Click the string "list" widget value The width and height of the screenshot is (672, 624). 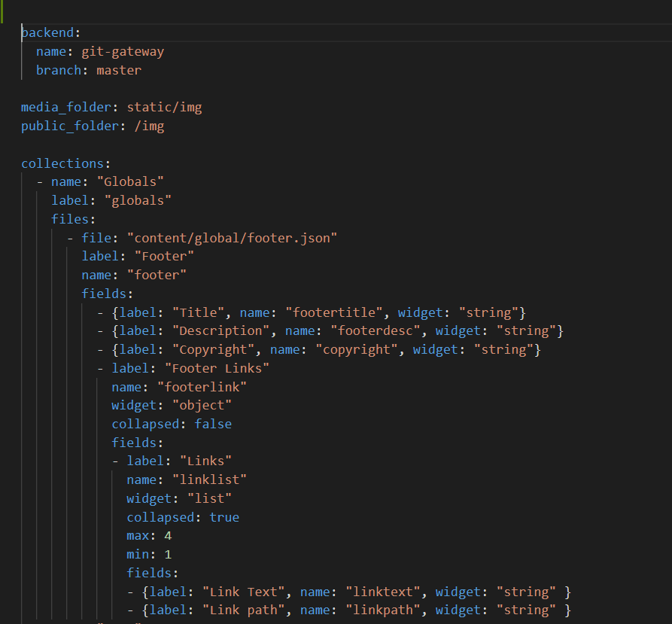tap(209, 498)
